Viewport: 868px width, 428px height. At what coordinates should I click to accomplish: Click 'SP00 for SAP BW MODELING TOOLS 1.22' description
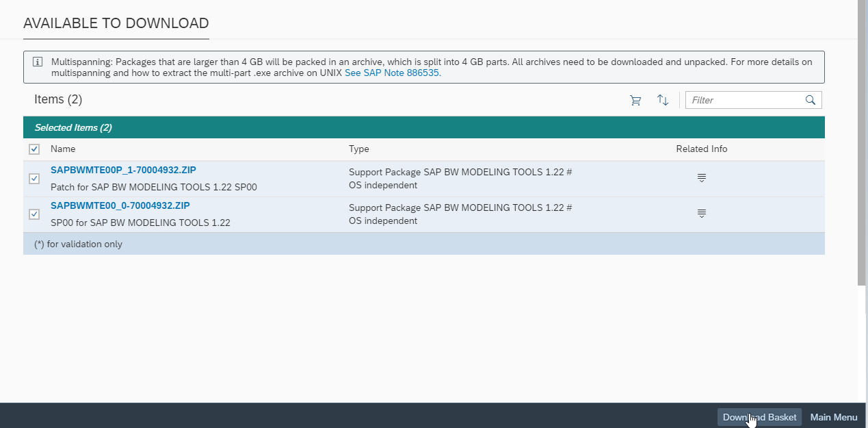pos(140,223)
